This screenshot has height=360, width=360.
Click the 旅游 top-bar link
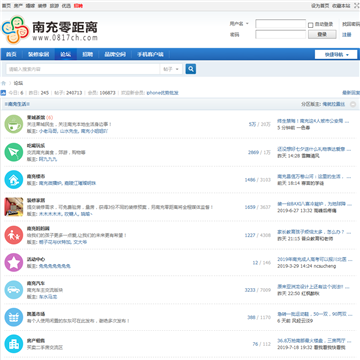click(54, 6)
